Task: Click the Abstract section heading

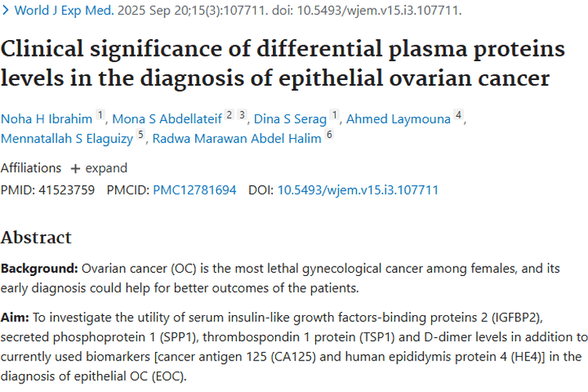Action: point(36,238)
